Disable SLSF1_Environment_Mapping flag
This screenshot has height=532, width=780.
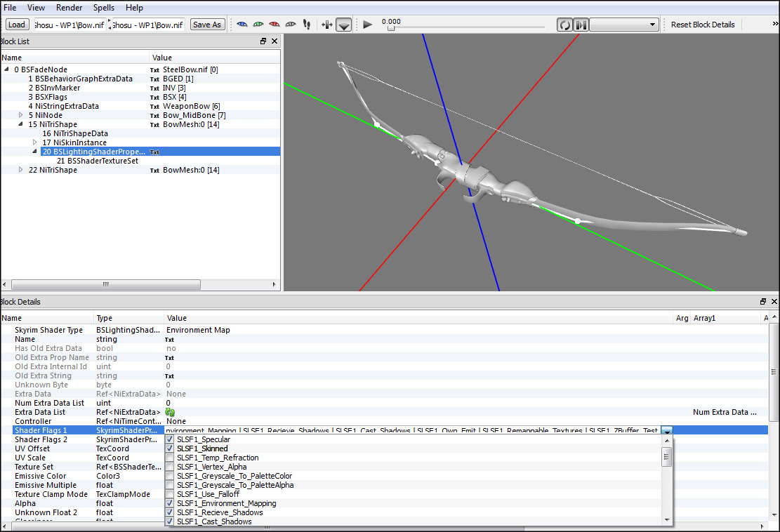click(170, 503)
